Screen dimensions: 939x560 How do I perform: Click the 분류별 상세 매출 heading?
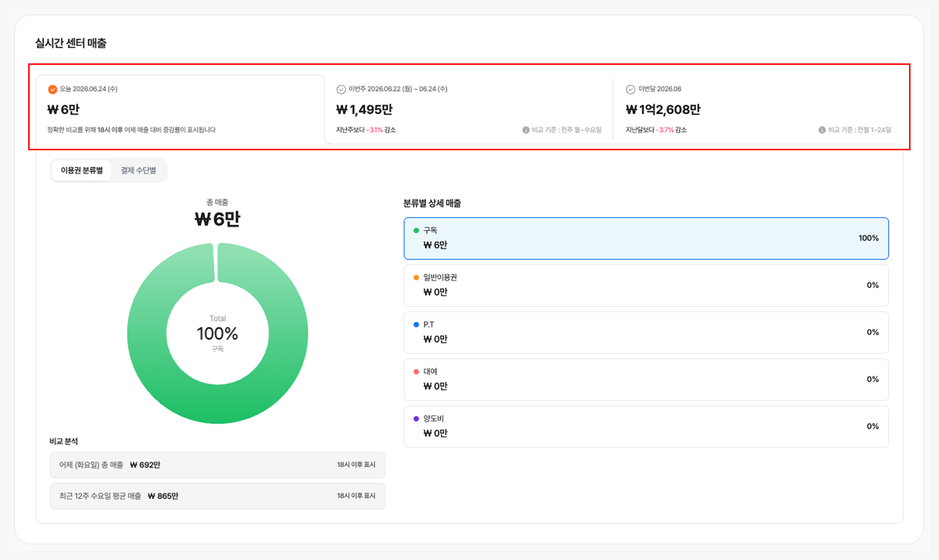[x=432, y=203]
